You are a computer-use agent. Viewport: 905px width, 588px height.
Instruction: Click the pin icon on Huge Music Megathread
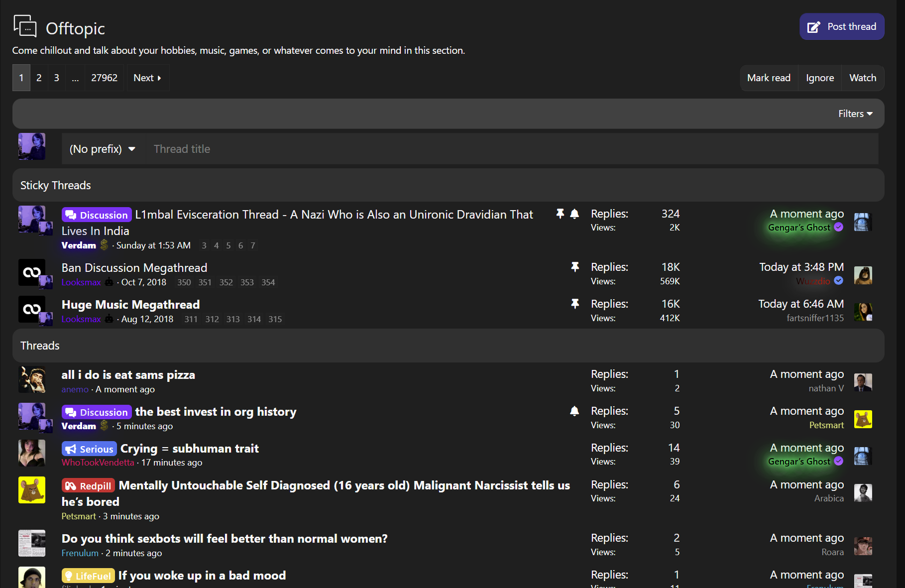575,304
